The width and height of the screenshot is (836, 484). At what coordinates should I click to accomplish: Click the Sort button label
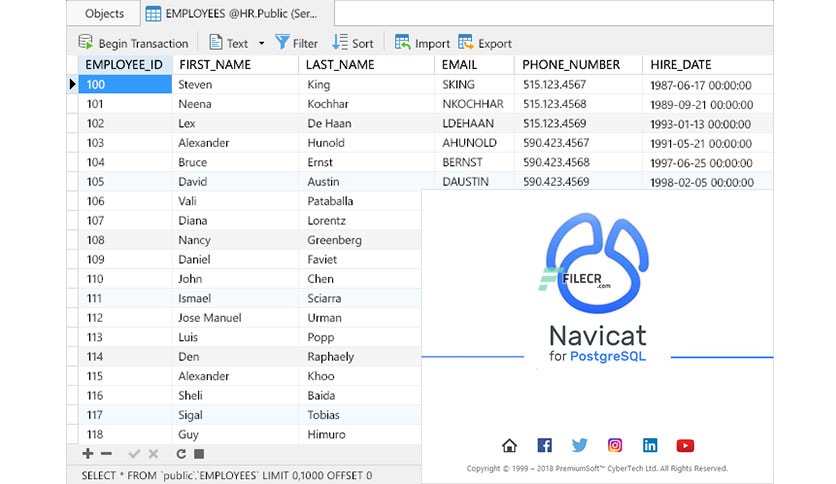pos(363,44)
